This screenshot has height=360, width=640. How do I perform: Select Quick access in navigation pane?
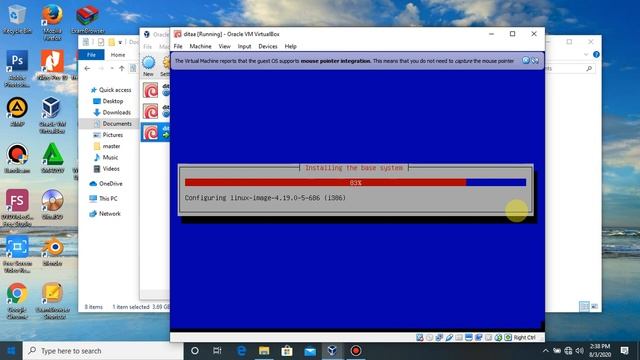tap(111, 90)
